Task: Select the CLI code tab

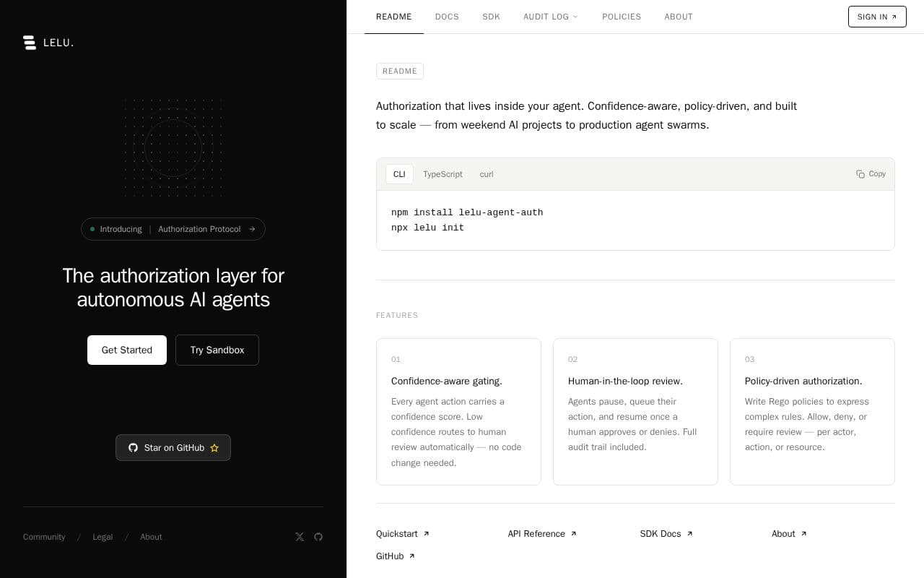Action: 399,174
